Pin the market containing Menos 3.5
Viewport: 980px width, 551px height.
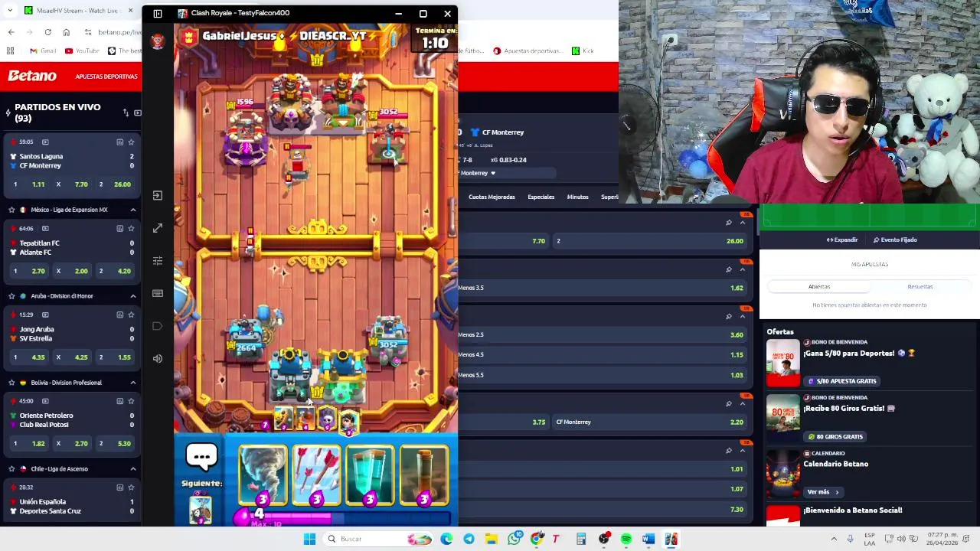[x=729, y=269]
